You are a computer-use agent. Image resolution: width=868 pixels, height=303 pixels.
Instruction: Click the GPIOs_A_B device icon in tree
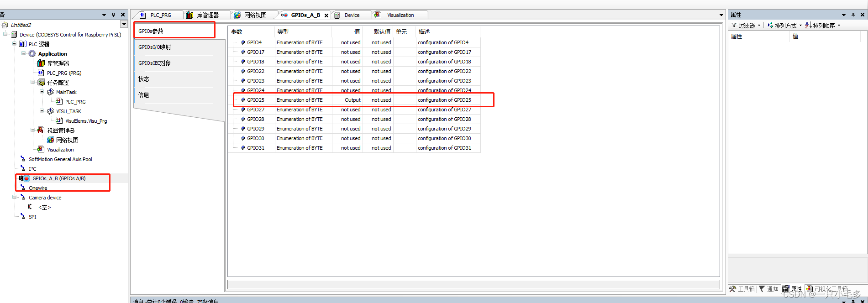(x=25, y=178)
